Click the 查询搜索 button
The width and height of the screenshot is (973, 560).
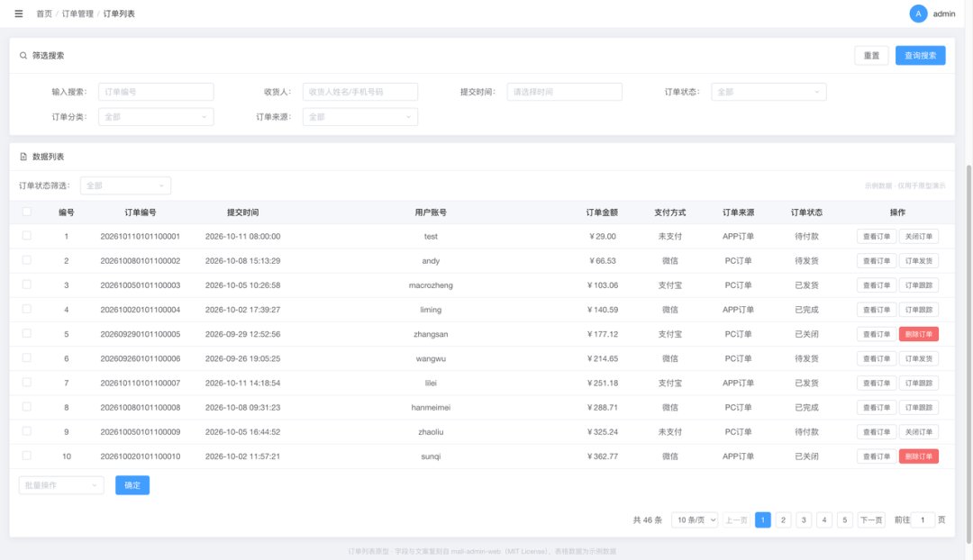tap(920, 55)
